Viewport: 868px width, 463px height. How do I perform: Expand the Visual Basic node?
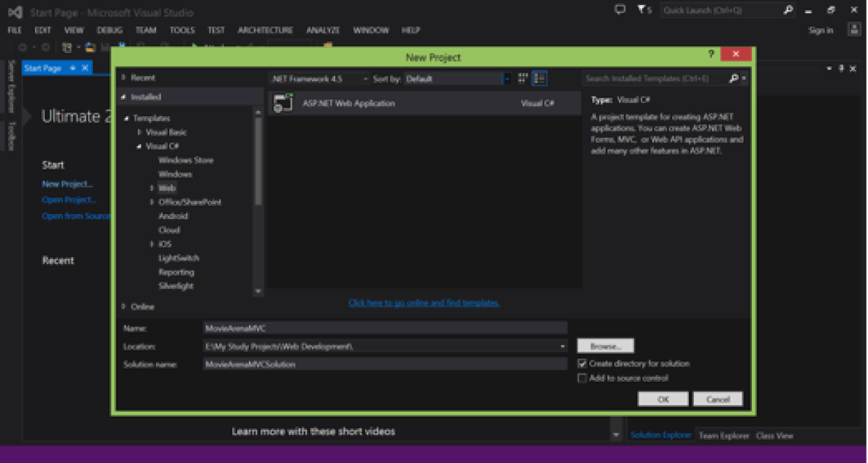[x=139, y=132]
